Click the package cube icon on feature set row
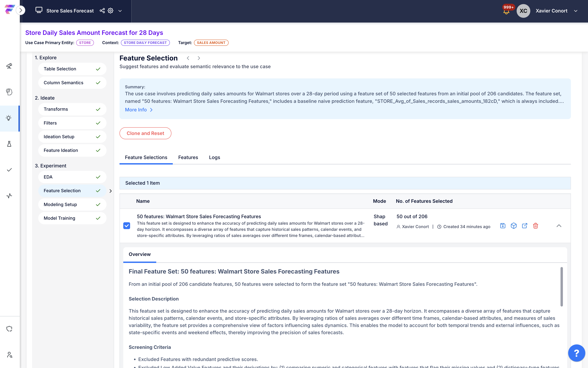588x368 pixels. [514, 226]
